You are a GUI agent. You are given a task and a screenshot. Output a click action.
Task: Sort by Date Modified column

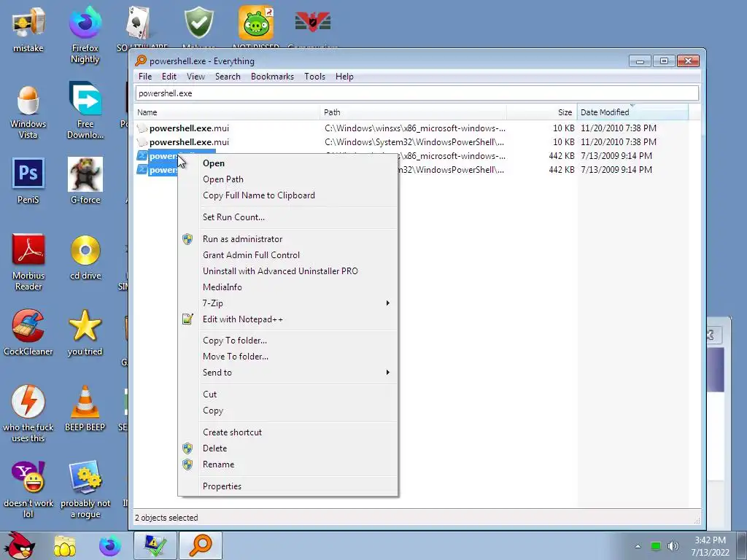(x=632, y=112)
